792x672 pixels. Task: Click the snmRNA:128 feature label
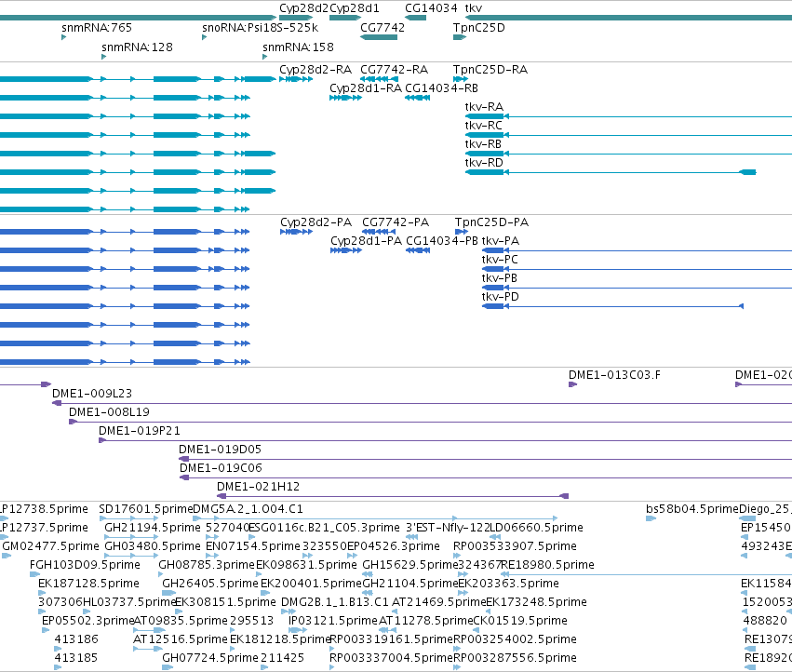pos(137,47)
